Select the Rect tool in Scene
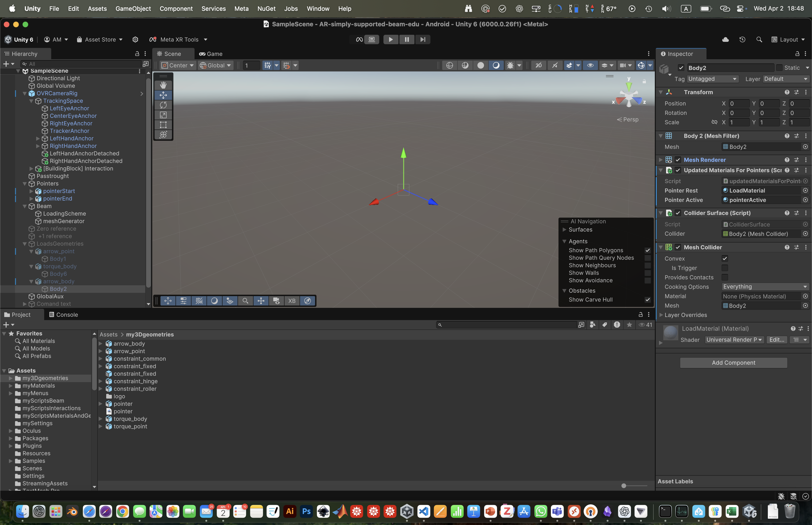 [163, 125]
